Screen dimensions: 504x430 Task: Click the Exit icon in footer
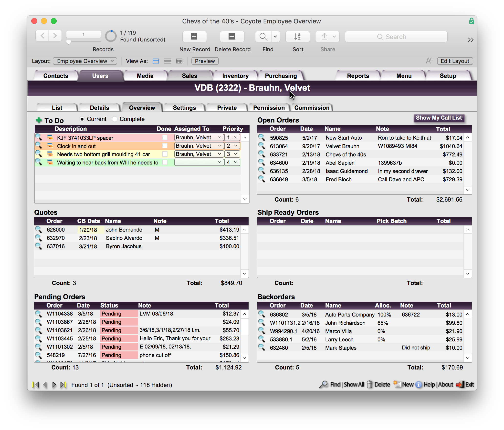click(460, 384)
